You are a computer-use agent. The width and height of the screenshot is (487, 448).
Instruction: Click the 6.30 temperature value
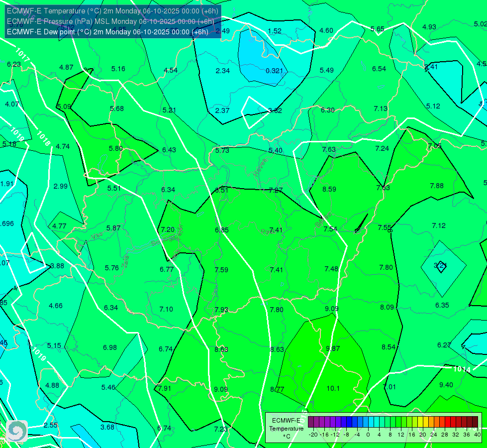pyautogui.click(x=328, y=110)
